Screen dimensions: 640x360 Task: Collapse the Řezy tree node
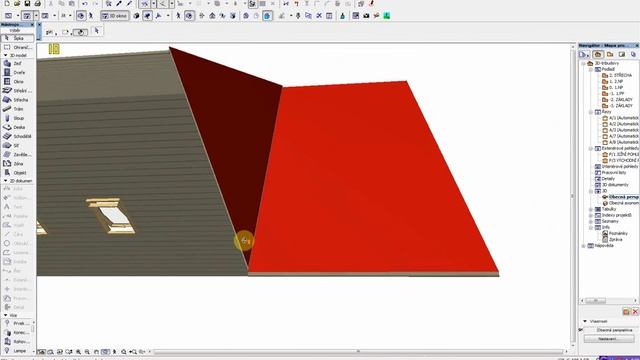tap(591, 112)
